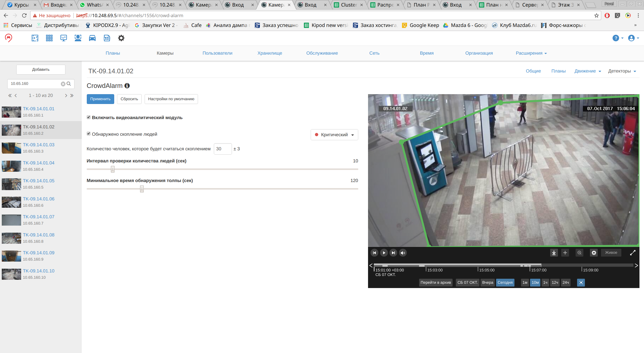Click the video timeline bar
This screenshot has width=644, height=353.
(x=504, y=265)
